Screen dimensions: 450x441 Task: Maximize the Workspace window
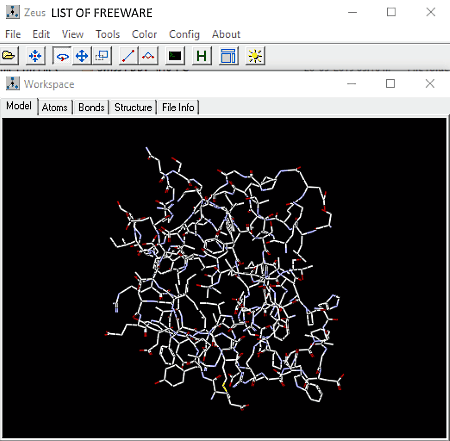click(390, 84)
